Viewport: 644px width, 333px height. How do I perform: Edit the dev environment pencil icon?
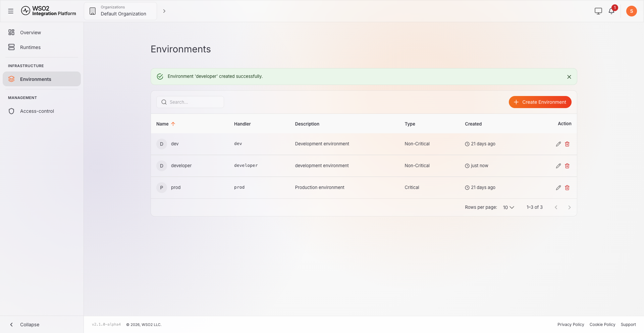tap(558, 144)
